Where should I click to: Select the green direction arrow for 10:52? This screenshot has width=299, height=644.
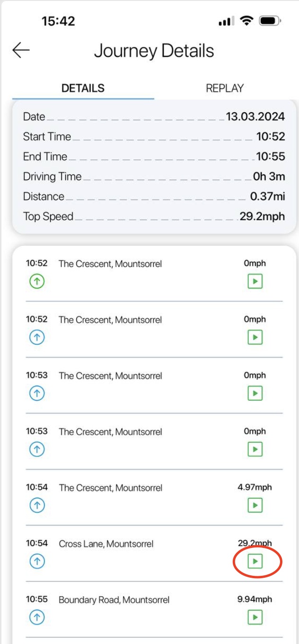36,281
